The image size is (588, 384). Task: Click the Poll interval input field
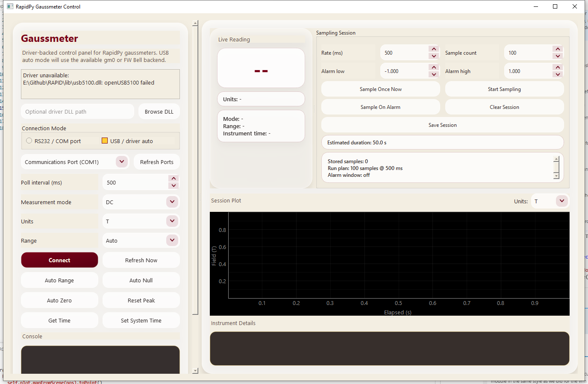(x=136, y=182)
